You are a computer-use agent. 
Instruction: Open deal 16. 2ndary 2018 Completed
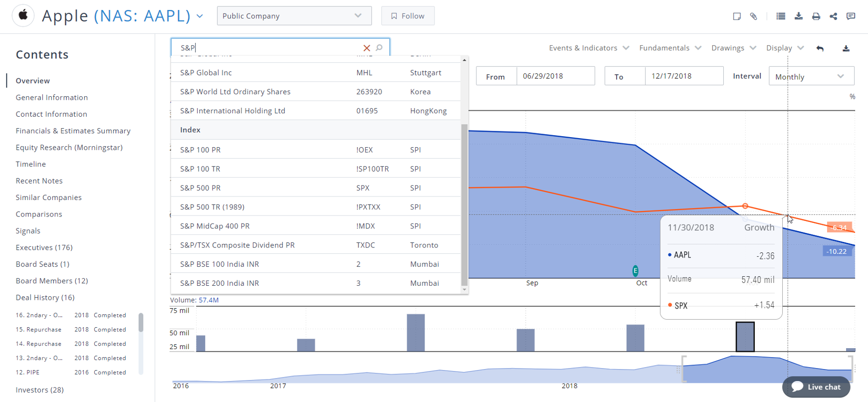pos(71,315)
